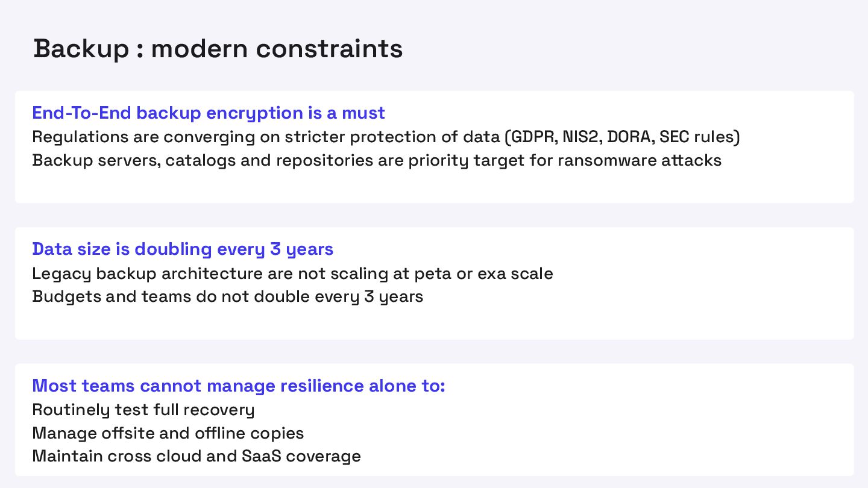
Task: Click the 'SEC rules' text
Action: click(x=698, y=137)
